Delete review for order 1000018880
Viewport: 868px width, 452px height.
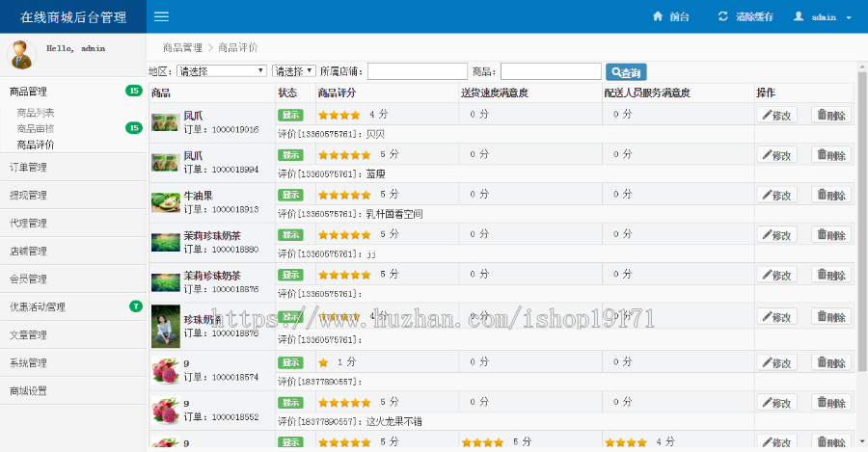pos(831,234)
